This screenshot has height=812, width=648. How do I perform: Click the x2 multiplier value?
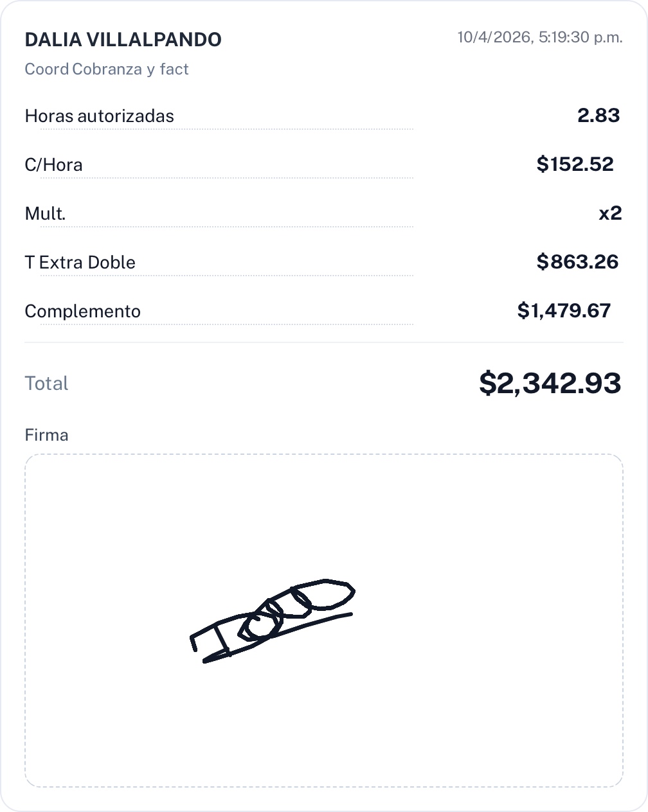point(610,213)
